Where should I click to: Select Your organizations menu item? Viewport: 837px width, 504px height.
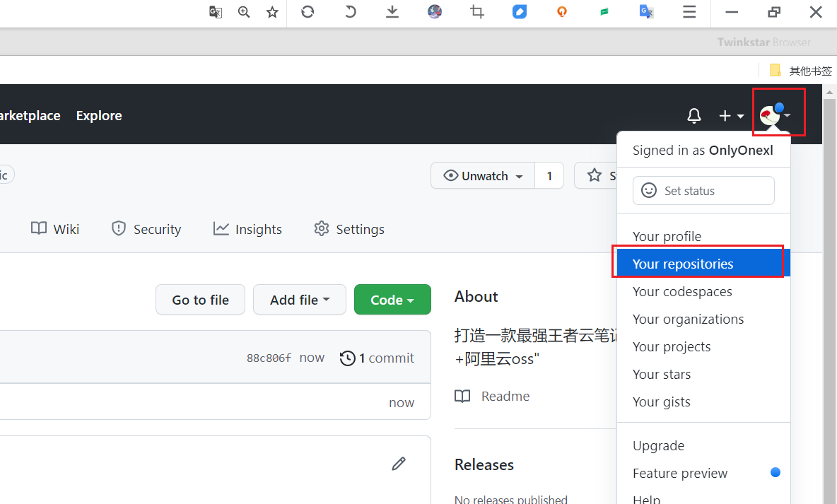coord(703,320)
